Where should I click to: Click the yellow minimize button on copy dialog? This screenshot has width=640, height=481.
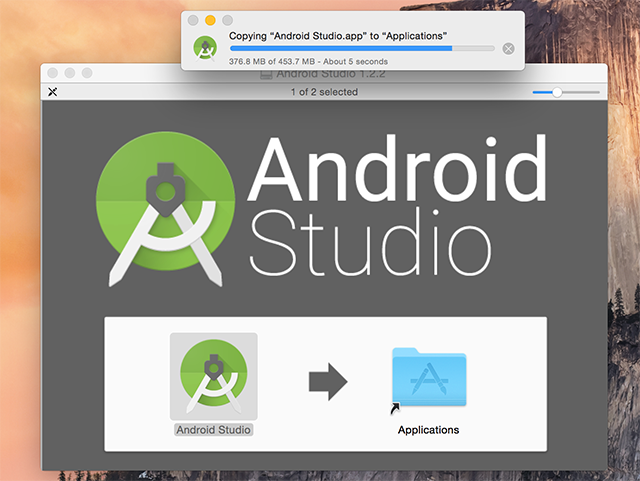click(x=210, y=20)
